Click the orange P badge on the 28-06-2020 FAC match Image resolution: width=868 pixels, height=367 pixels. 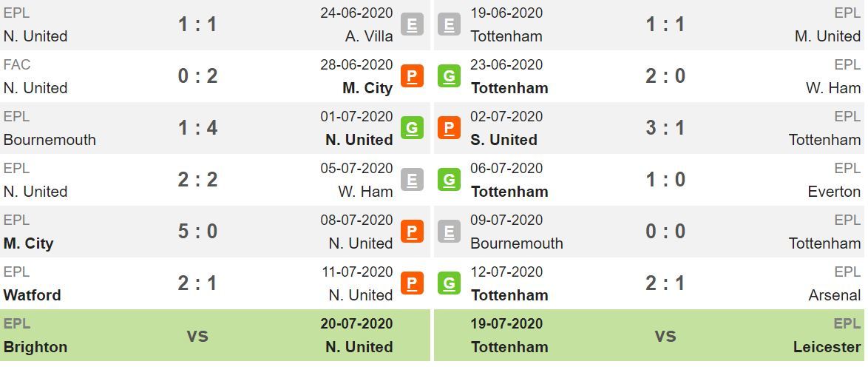pyautogui.click(x=413, y=76)
